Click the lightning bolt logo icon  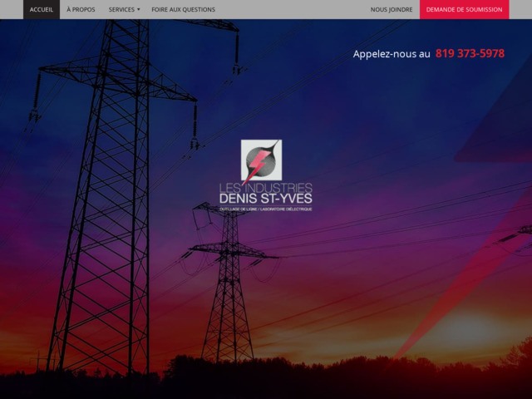tap(261, 160)
